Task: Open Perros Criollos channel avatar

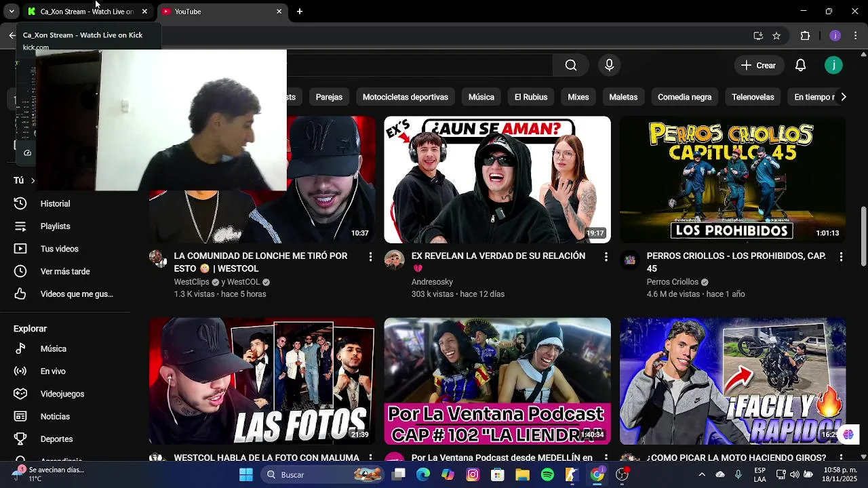Action: [x=629, y=259]
